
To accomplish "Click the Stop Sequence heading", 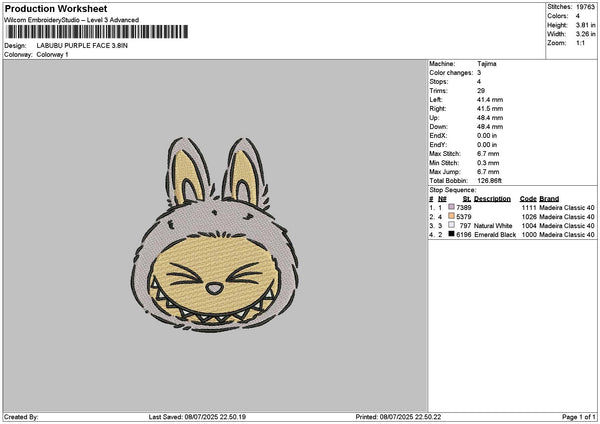I will (452, 188).
